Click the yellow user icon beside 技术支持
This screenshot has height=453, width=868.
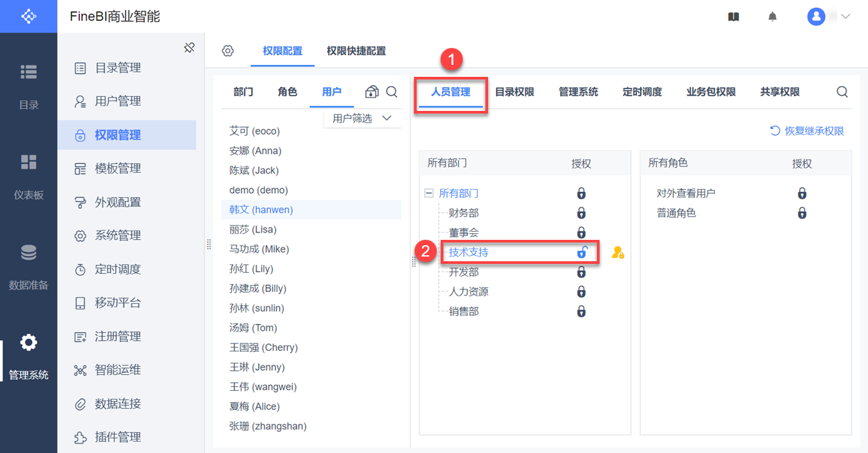[618, 253]
